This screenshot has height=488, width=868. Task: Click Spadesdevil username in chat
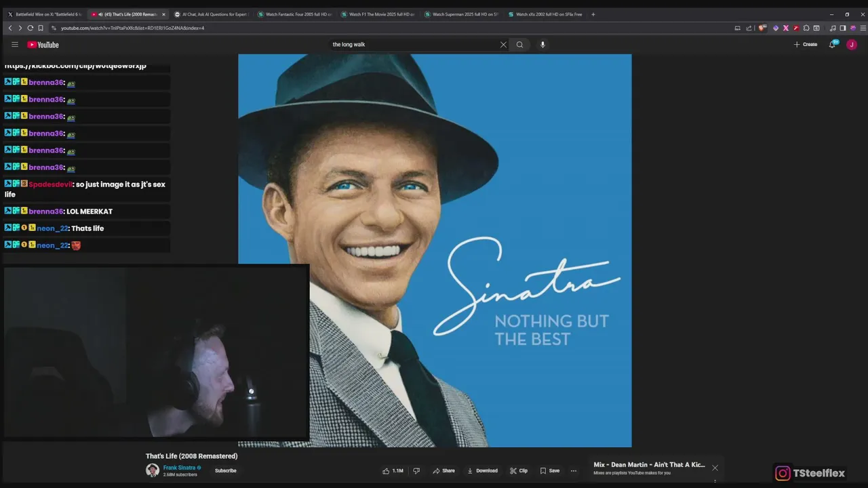pyautogui.click(x=51, y=184)
